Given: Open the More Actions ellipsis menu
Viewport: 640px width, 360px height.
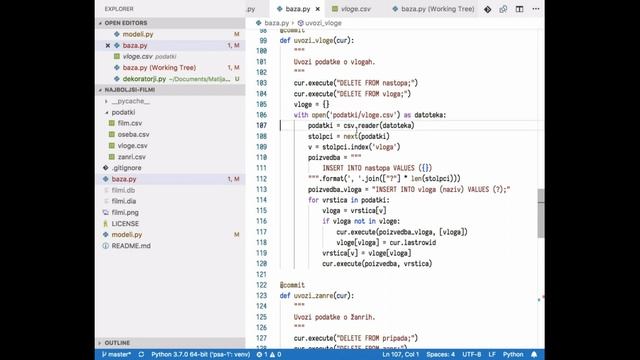Looking at the screenshot, I should [x=536, y=9].
